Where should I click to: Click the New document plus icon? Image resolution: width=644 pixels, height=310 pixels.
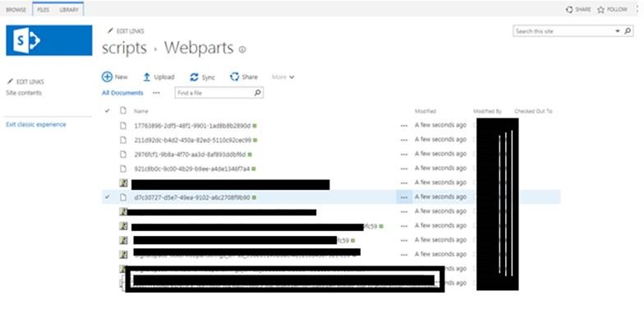(107, 77)
